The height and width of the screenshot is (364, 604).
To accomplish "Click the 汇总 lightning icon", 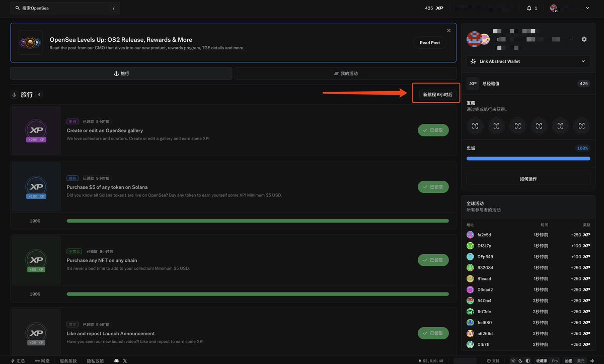I will tap(13, 360).
